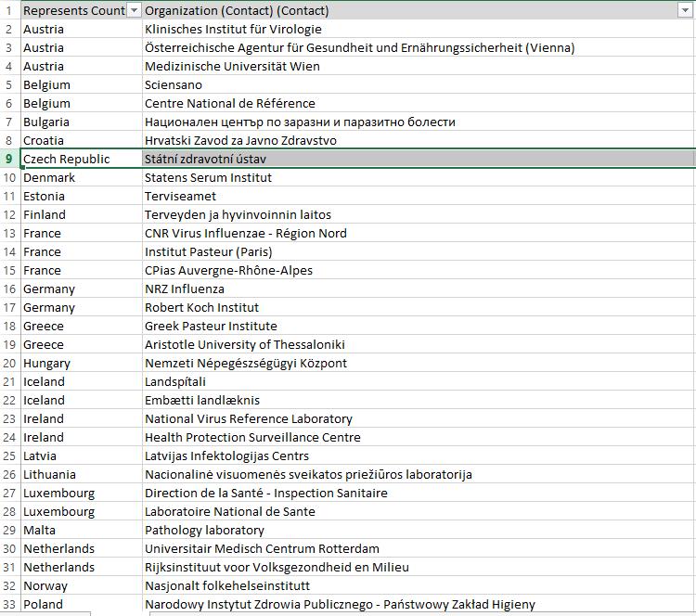Select the Malta cell
Screen dimensions: 696x616
click(x=82, y=530)
